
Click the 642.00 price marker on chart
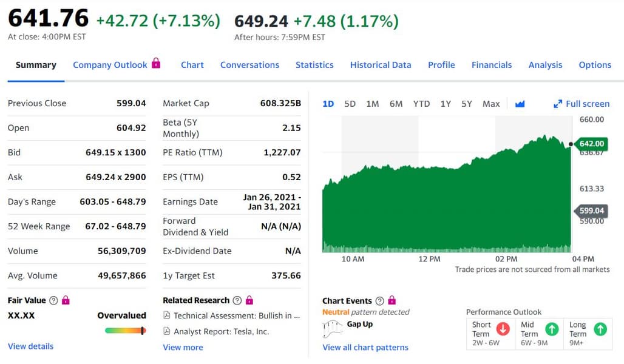tap(591, 144)
